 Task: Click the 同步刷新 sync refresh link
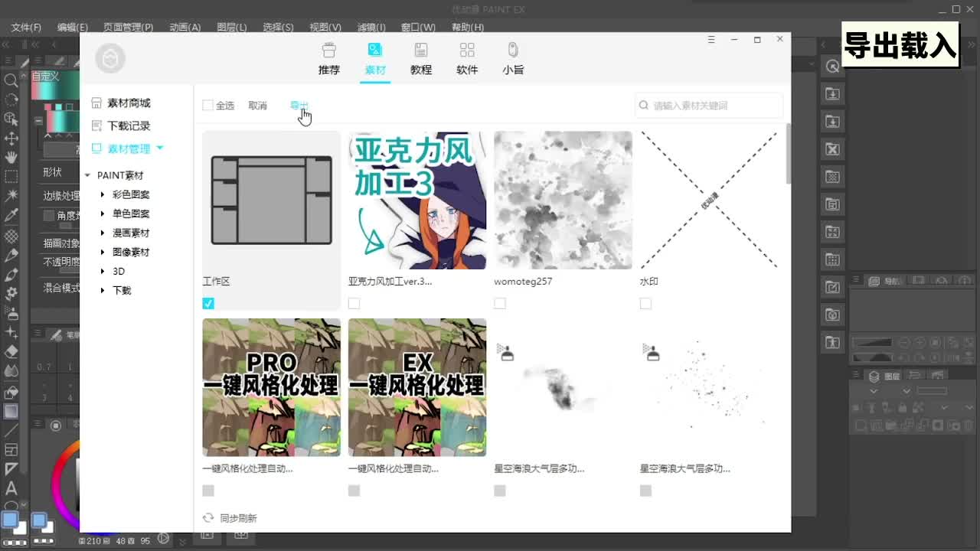[x=238, y=518]
